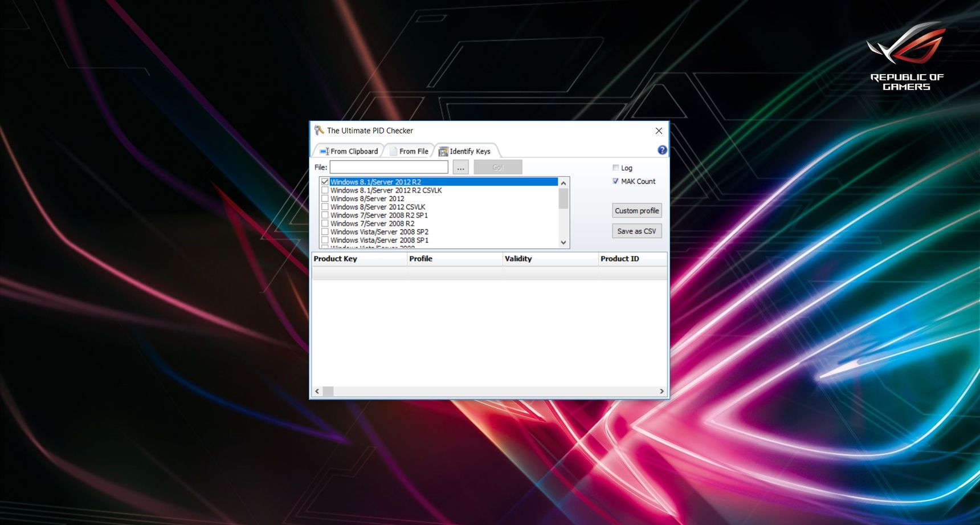Click the browse file ellipsis button

point(460,167)
